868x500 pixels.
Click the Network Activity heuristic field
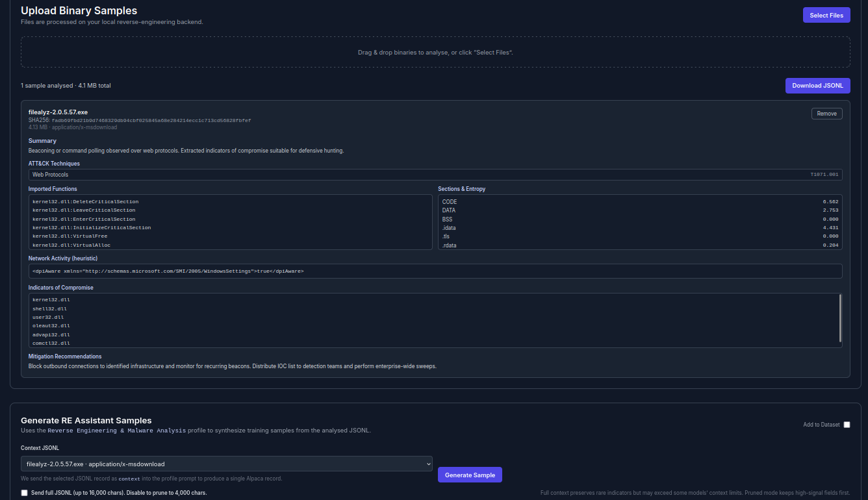click(435, 271)
